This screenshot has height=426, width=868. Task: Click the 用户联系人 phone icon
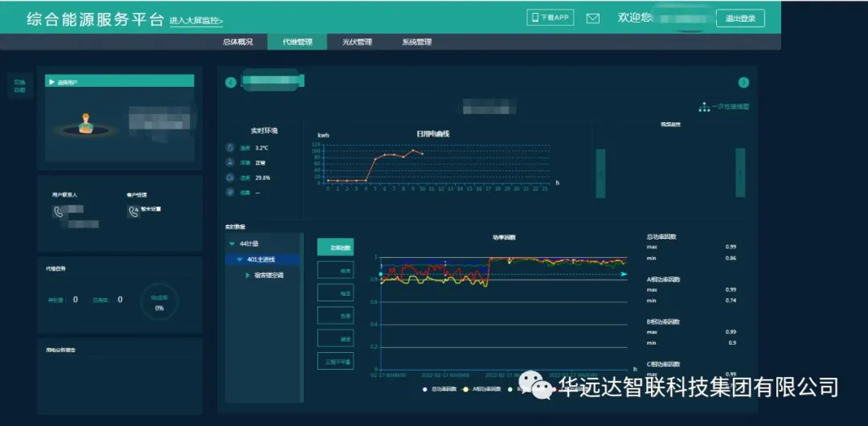(59, 212)
